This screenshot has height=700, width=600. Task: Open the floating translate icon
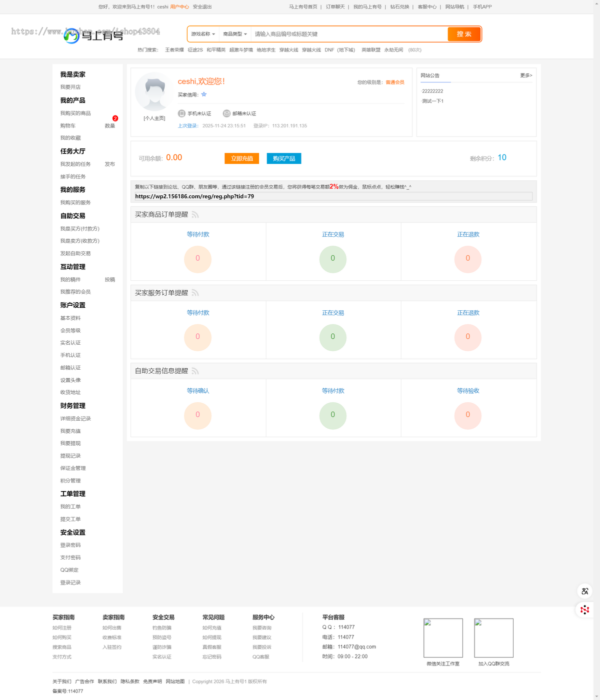[x=585, y=591]
